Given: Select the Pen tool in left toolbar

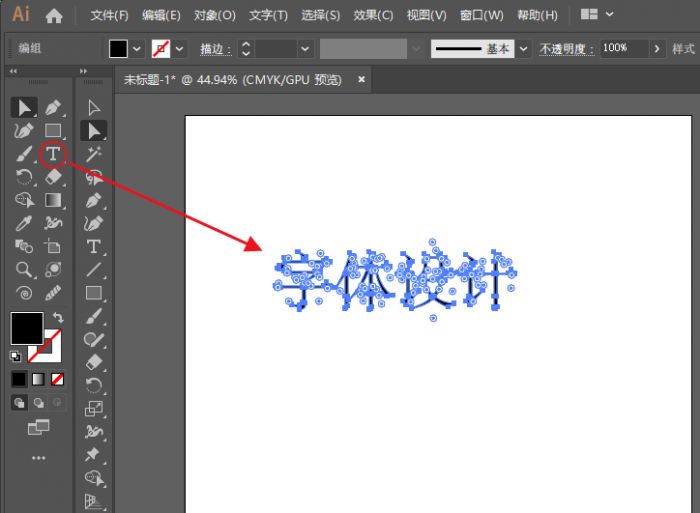Looking at the screenshot, I should coord(53,108).
